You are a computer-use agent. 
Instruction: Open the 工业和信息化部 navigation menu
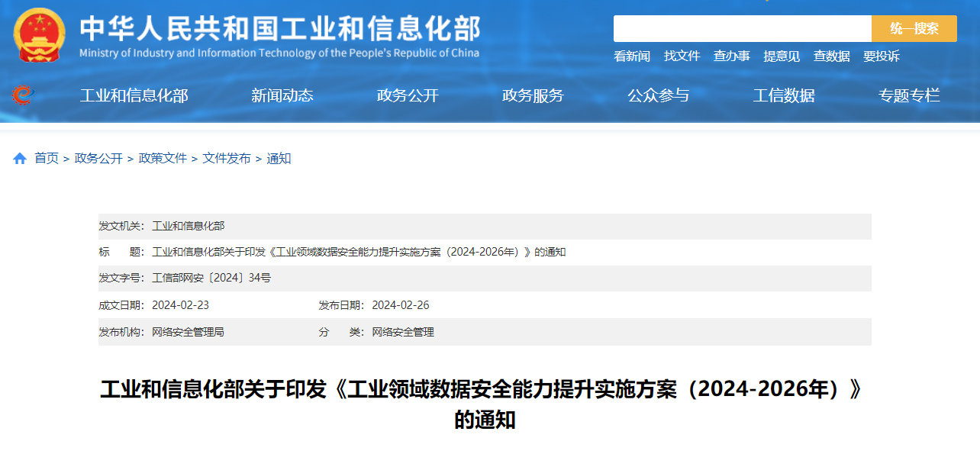[134, 95]
